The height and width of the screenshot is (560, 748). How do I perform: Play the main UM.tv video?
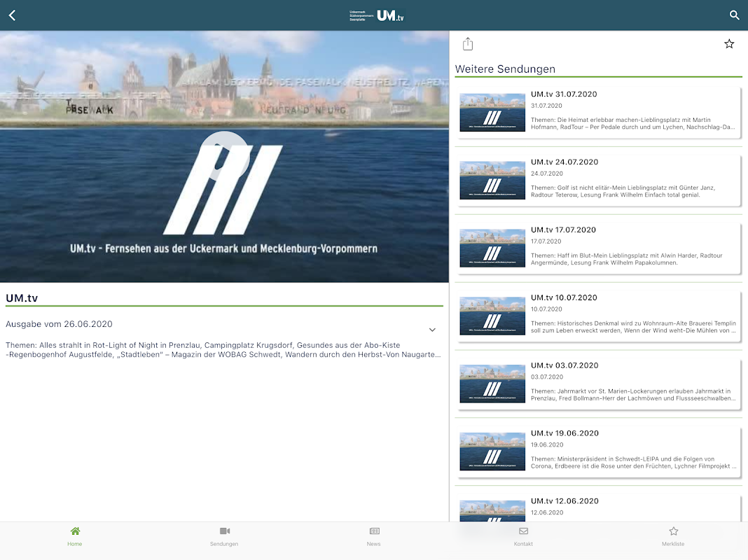(224, 156)
